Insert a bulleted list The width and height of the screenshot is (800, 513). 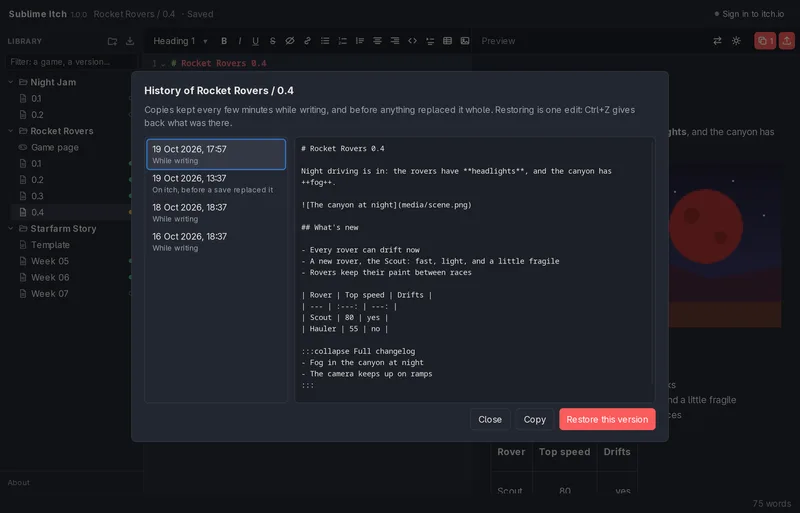pyautogui.click(x=325, y=41)
